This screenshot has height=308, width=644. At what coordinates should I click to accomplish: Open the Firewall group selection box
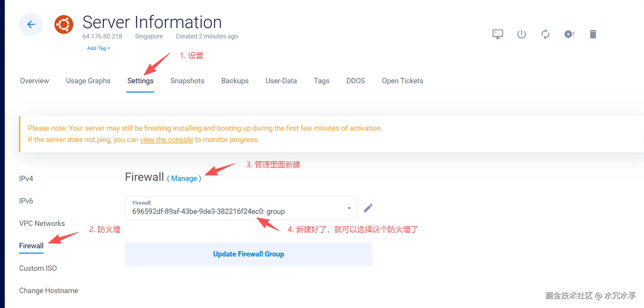click(235, 208)
